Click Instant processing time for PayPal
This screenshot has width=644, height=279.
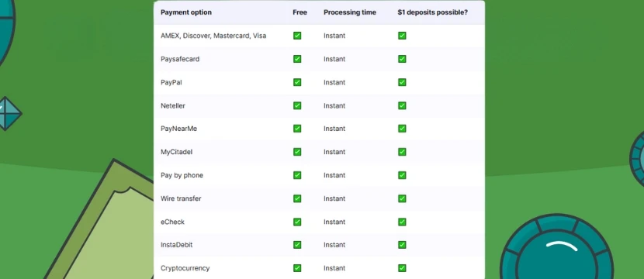tap(334, 82)
